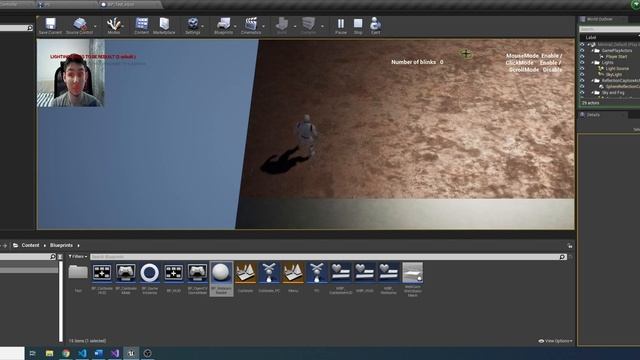640x360 pixels.
Task: Toggle visibility of SphereReflectionCapture actor
Action: 582,87
